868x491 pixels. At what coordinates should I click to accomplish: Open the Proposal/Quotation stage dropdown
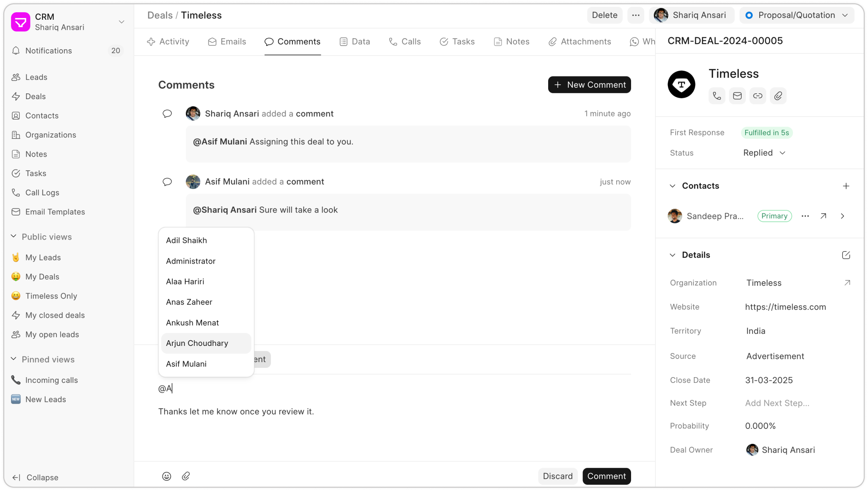tap(797, 15)
